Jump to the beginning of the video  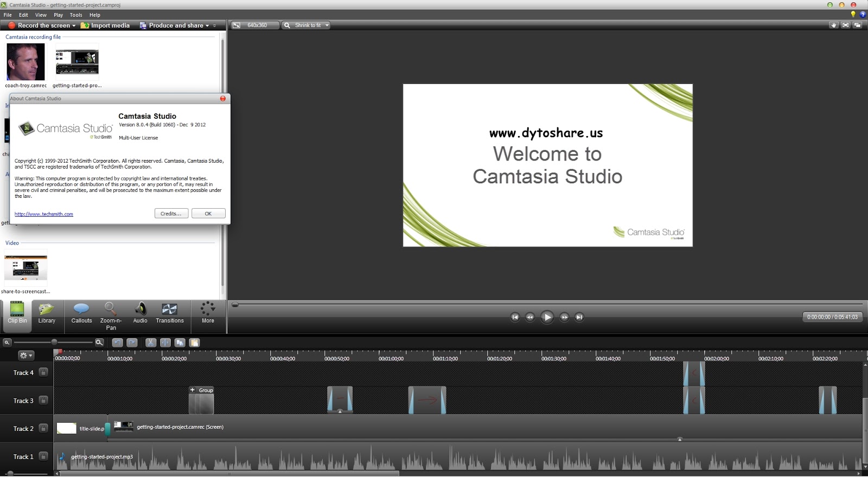(x=515, y=317)
